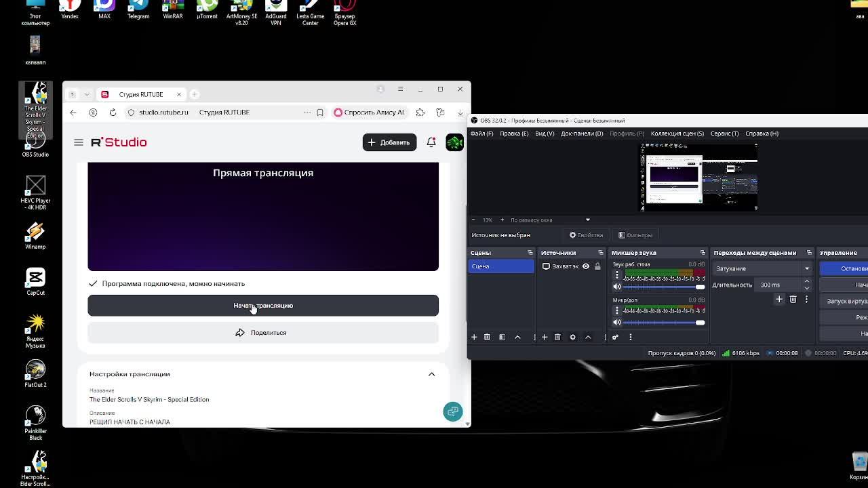Launch Telegram from the desktop
This screenshot has width=868, height=488.
pyautogui.click(x=138, y=10)
